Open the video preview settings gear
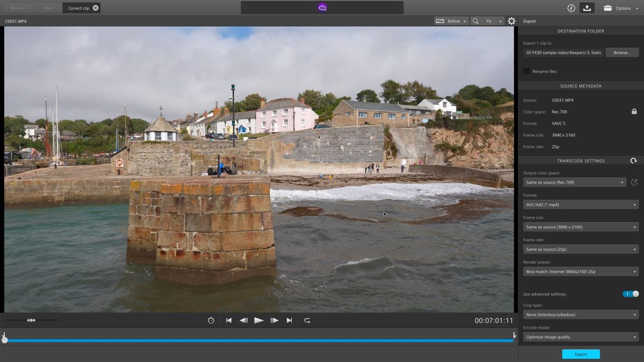Viewport: 644px width, 362px height. pos(511,21)
